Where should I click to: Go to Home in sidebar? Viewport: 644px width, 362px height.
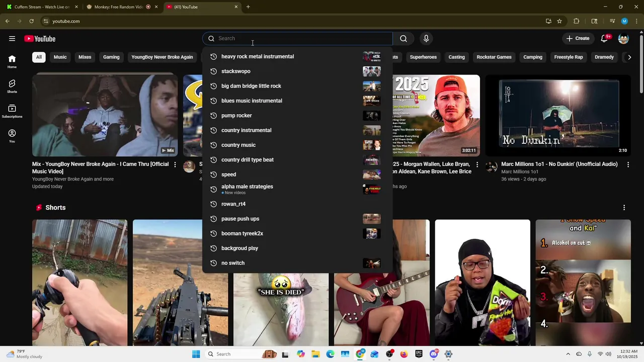(x=12, y=62)
